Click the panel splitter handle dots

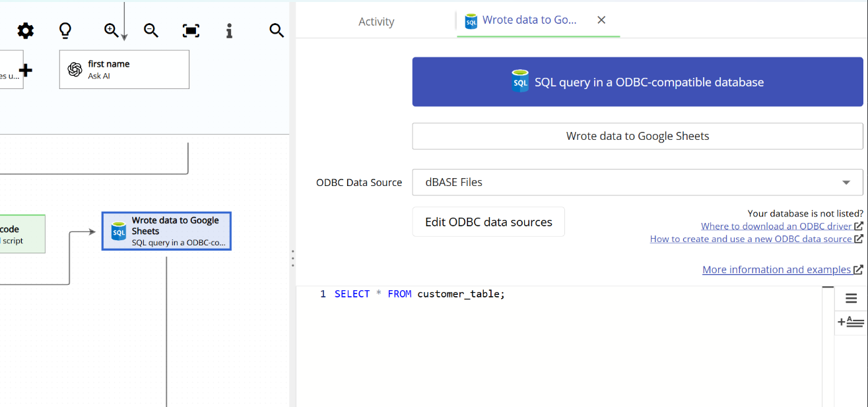292,259
